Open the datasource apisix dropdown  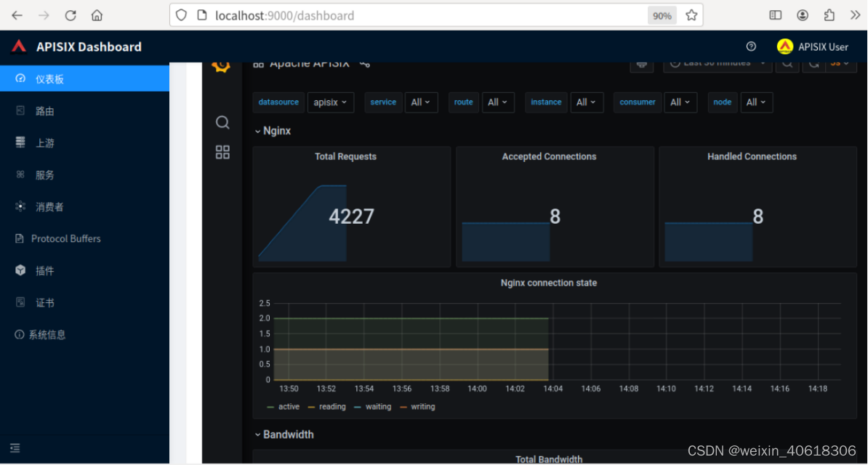point(331,102)
